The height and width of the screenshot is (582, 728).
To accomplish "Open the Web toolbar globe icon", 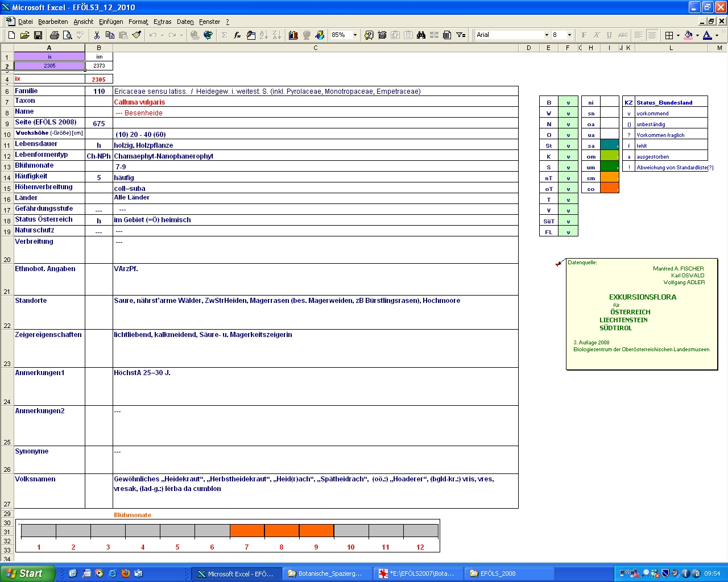I will pos(208,35).
